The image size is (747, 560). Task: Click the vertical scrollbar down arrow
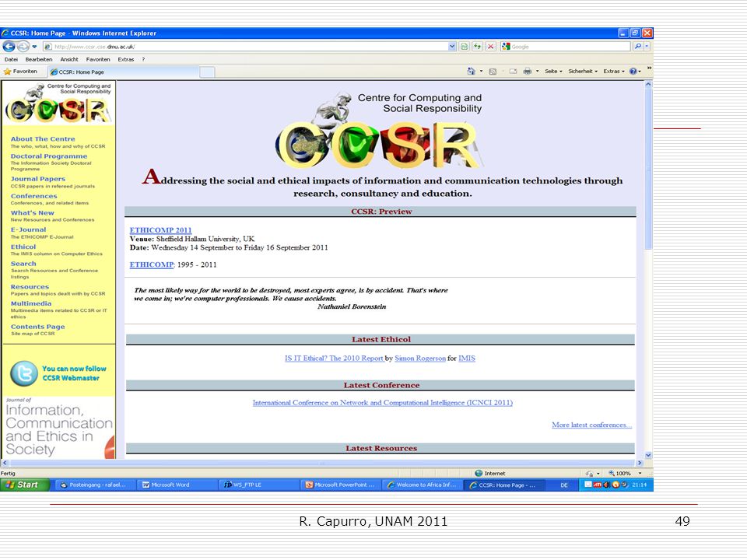648,455
